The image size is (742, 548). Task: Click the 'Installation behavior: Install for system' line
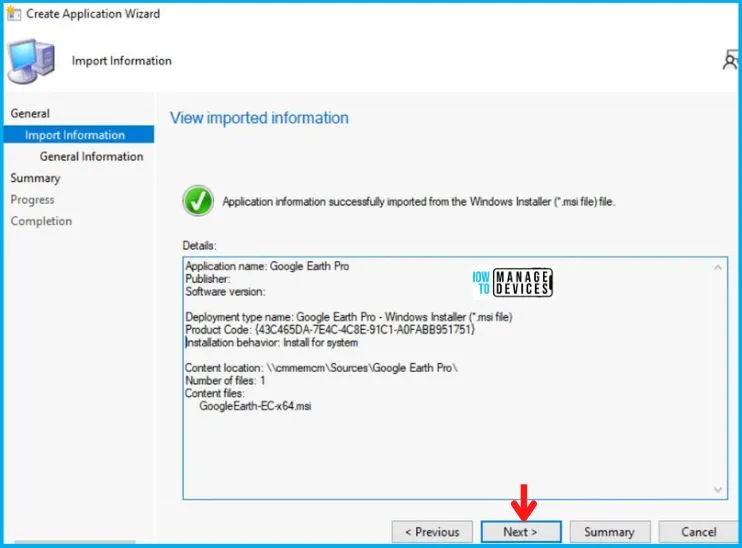(x=272, y=342)
